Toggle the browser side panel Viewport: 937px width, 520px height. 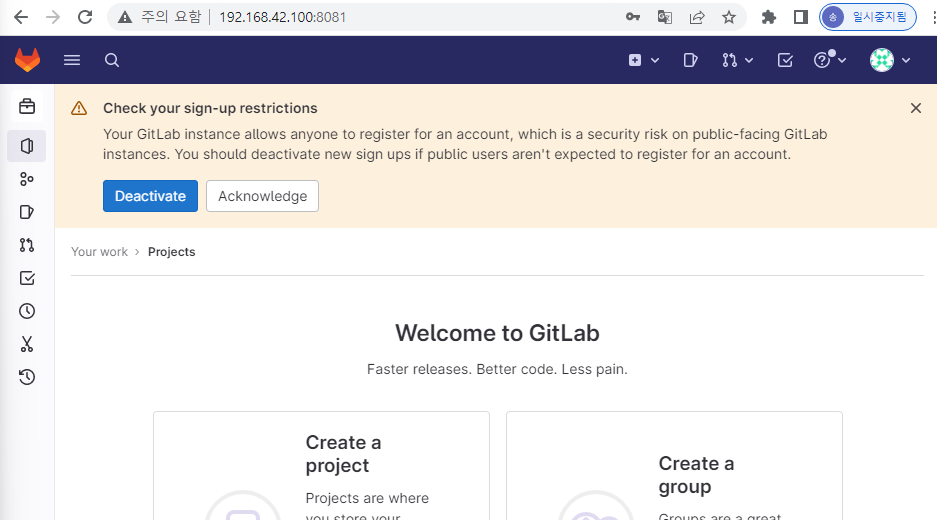coord(801,17)
